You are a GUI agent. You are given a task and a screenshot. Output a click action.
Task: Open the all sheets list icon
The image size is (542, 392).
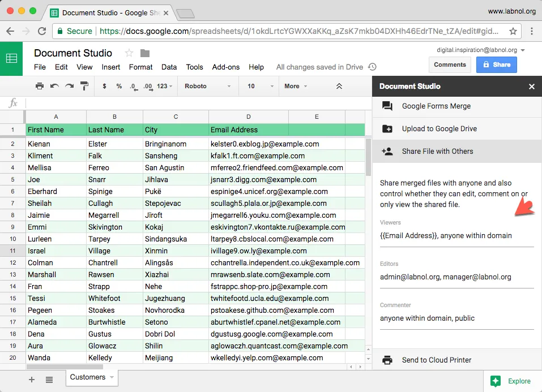coord(49,380)
